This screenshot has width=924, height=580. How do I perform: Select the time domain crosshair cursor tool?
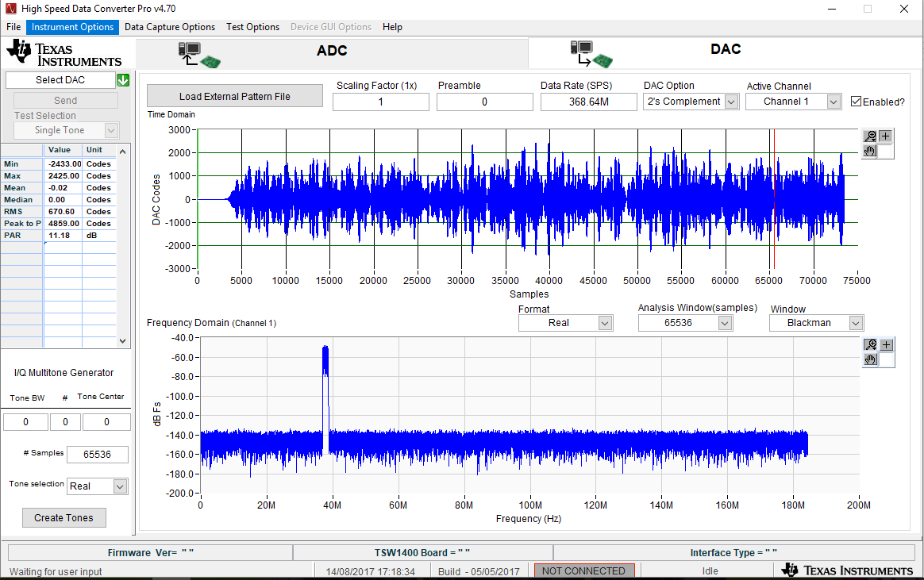tap(886, 136)
